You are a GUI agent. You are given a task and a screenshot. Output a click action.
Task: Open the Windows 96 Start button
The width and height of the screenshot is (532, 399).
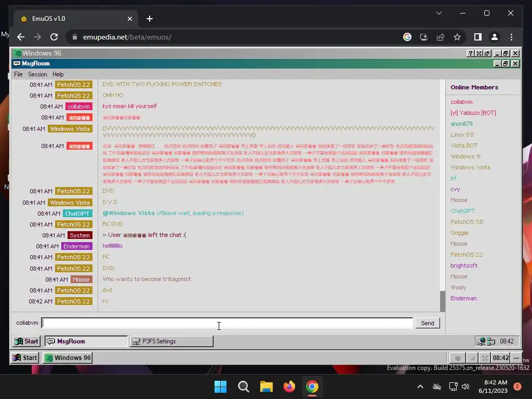point(27,341)
